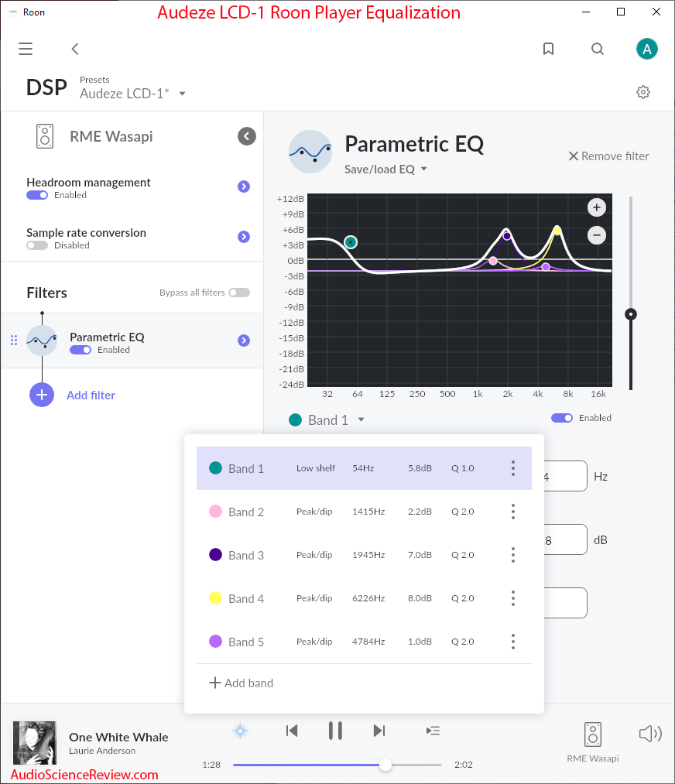Screen dimensions: 675x784
Task: Select Band 4 6226Hz row
Action: tap(364, 598)
